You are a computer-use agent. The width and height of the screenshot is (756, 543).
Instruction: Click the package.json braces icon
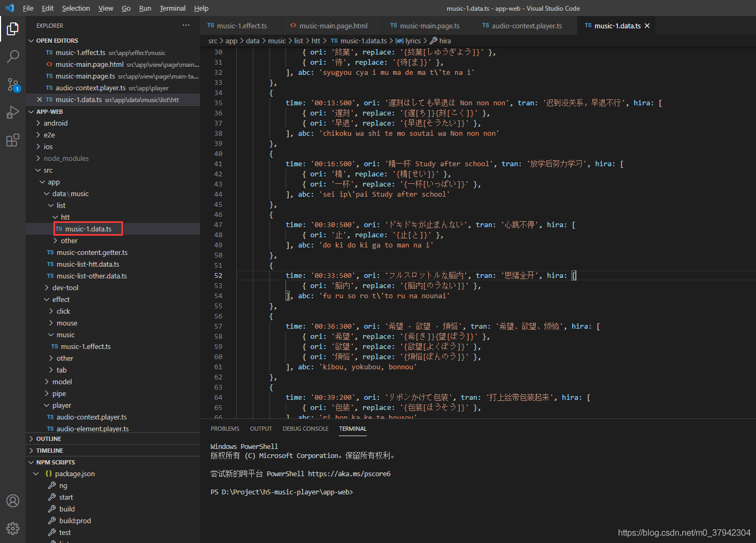pos(49,474)
